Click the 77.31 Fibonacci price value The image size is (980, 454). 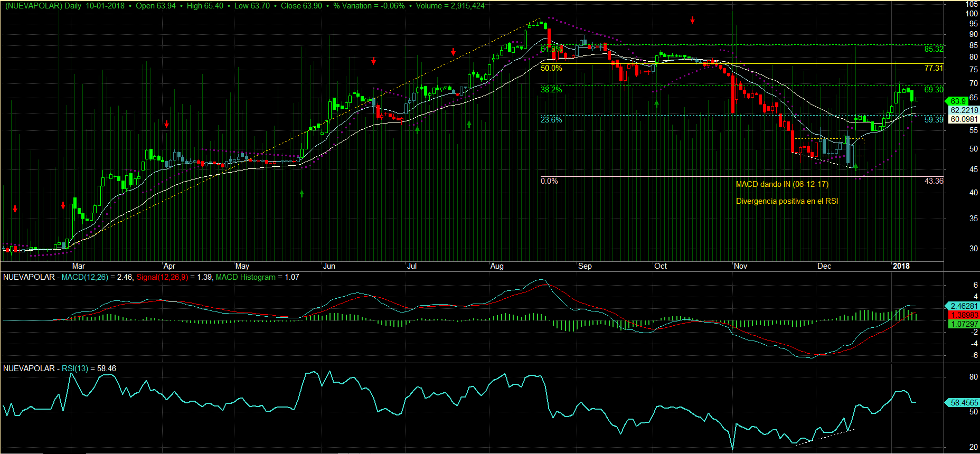[934, 68]
